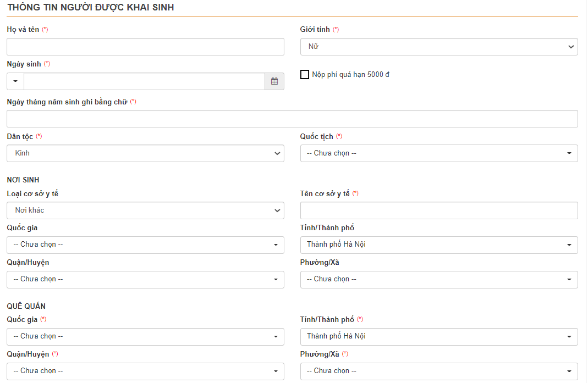Open the Giới tính dropdown

pyautogui.click(x=438, y=47)
